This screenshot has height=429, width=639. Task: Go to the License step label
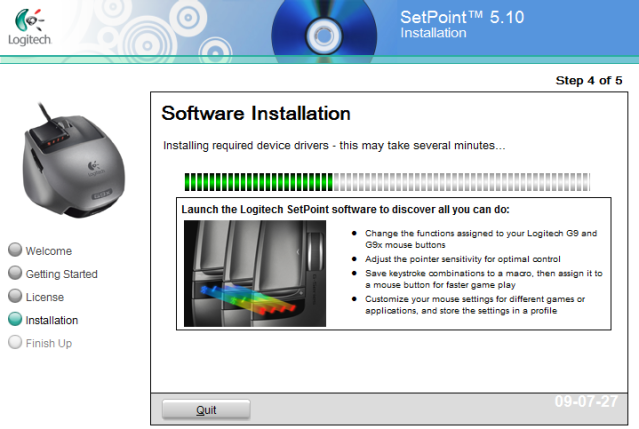coord(45,297)
